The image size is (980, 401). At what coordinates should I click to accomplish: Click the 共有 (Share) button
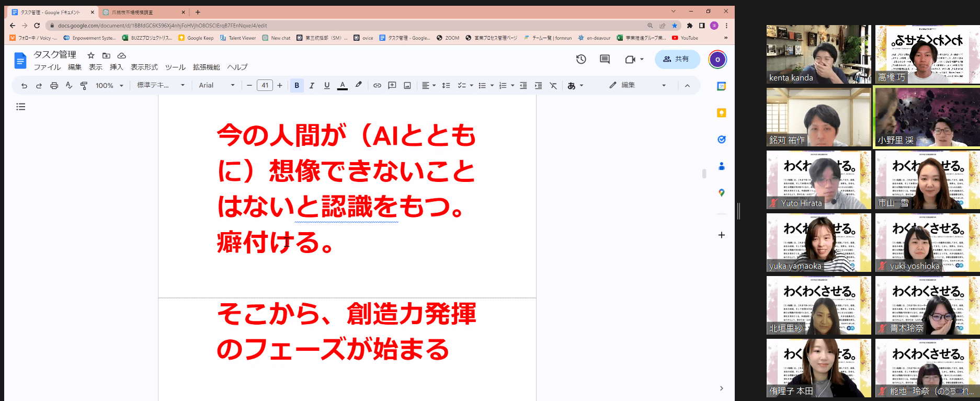[x=677, y=60]
